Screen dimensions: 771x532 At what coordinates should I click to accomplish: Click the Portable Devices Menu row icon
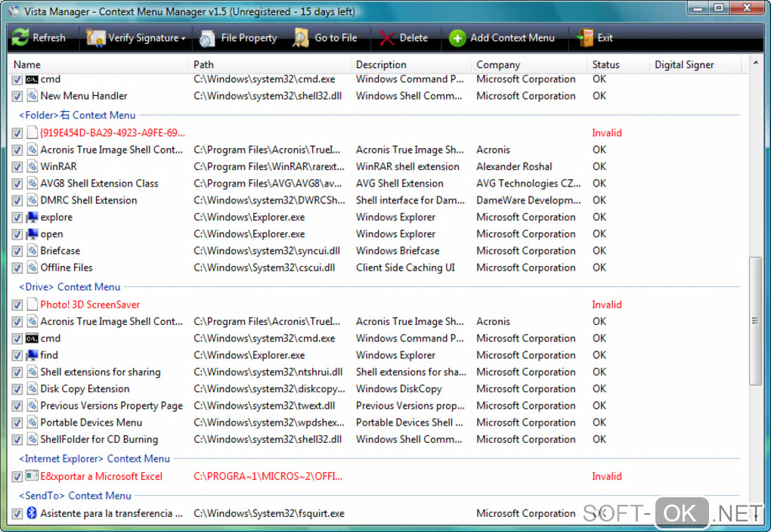(33, 422)
